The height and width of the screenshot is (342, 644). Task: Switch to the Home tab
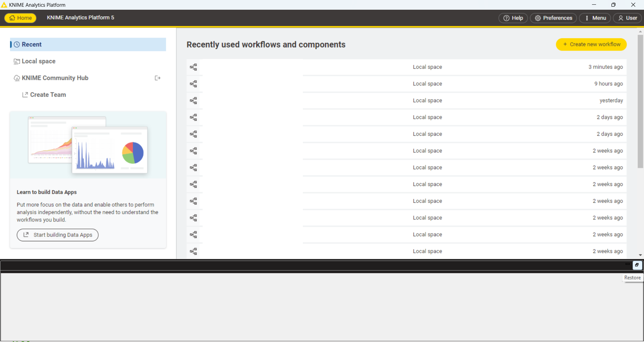(20, 18)
